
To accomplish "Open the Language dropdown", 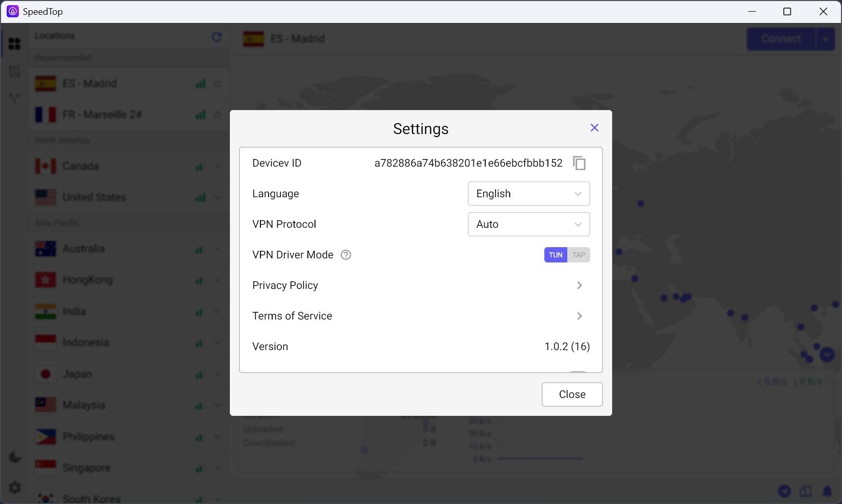I will pos(529,194).
